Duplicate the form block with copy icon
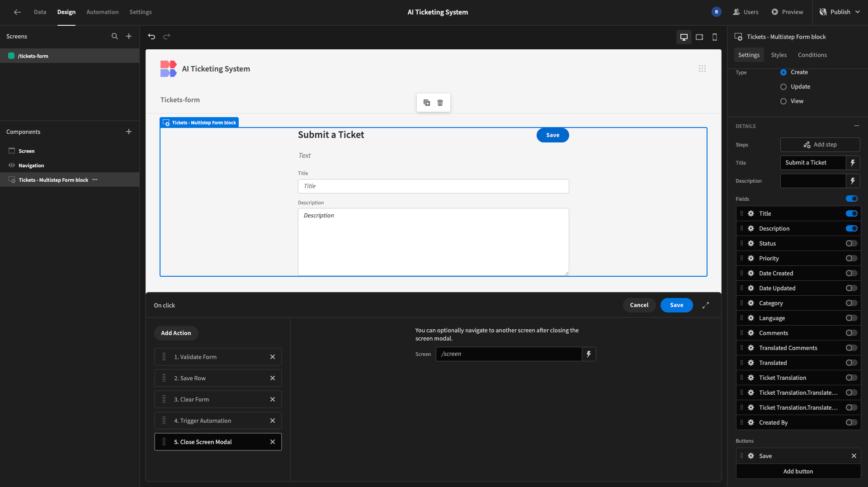This screenshot has width=868, height=487. pos(427,103)
